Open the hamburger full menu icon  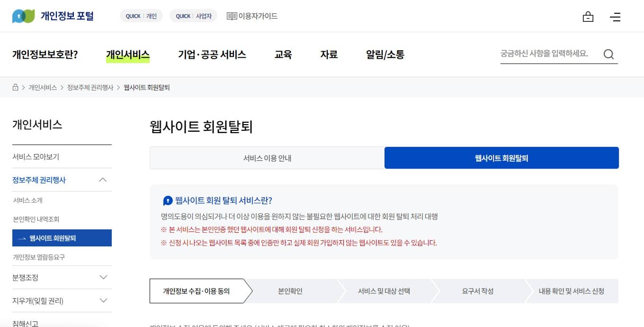(x=615, y=17)
